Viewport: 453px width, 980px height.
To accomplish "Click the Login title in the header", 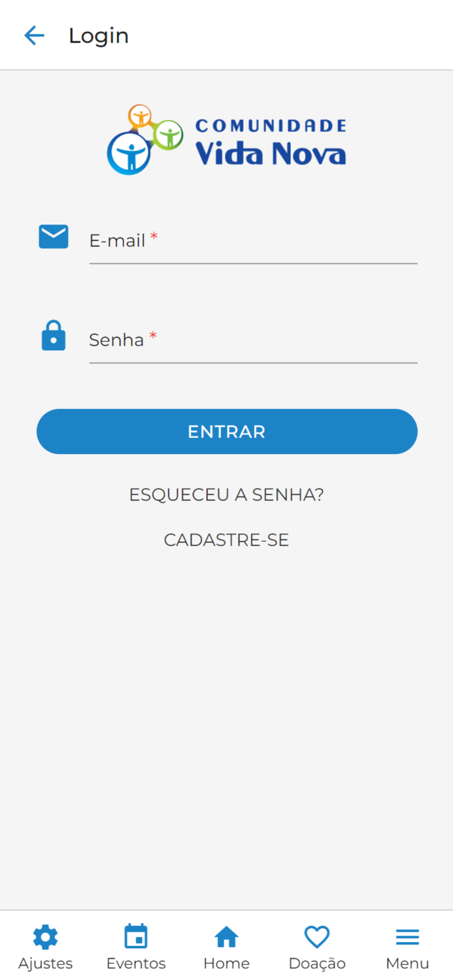I will pyautogui.click(x=99, y=35).
